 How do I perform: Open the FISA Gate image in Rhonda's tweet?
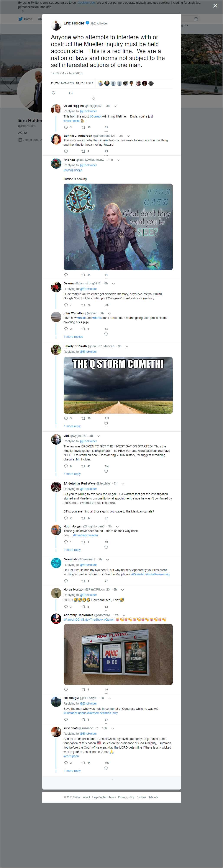click(118, 227)
